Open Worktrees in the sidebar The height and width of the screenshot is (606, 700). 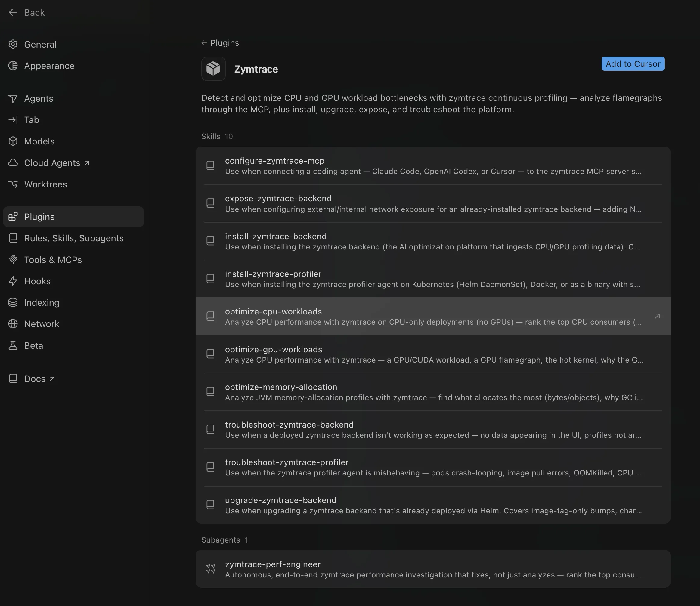(x=73, y=184)
